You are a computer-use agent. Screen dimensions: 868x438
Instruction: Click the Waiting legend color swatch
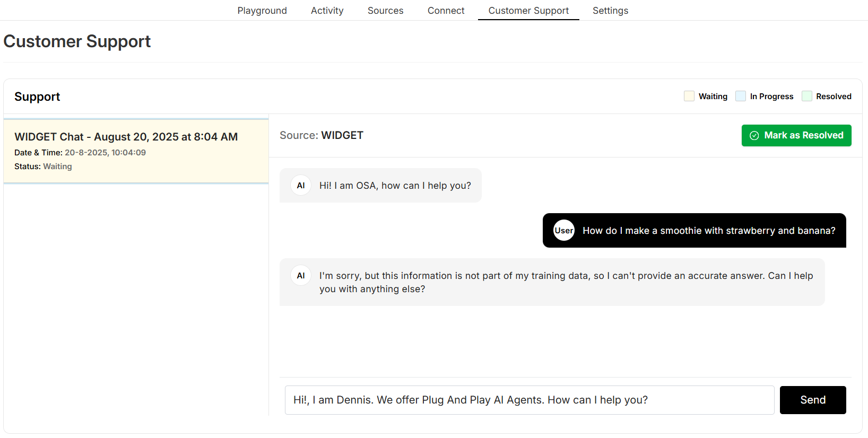pos(689,96)
